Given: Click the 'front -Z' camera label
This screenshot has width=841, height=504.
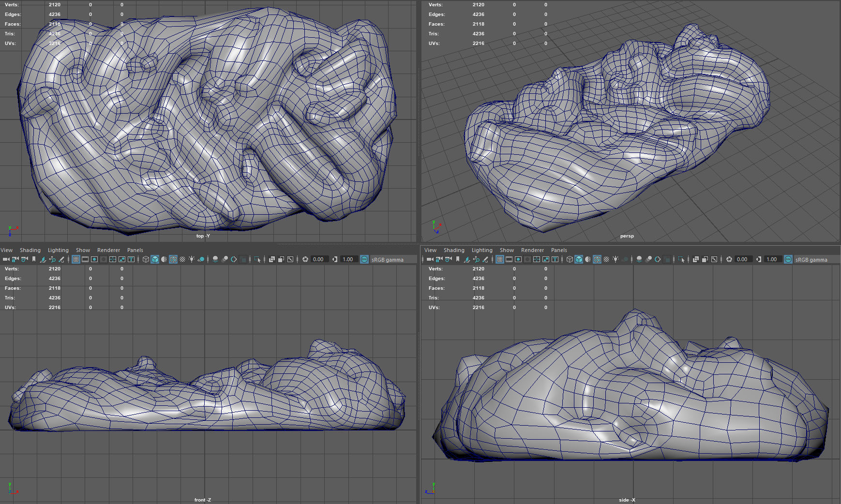Looking at the screenshot, I should pos(203,500).
